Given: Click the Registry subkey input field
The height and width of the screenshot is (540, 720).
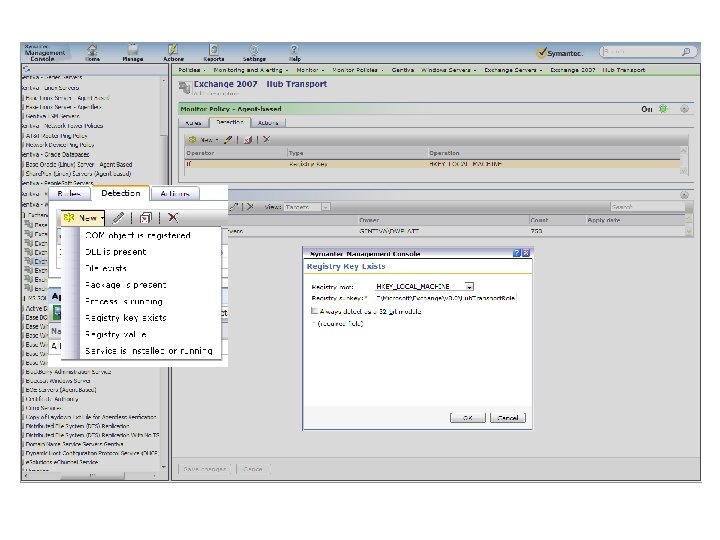Looking at the screenshot, I should (x=445, y=298).
